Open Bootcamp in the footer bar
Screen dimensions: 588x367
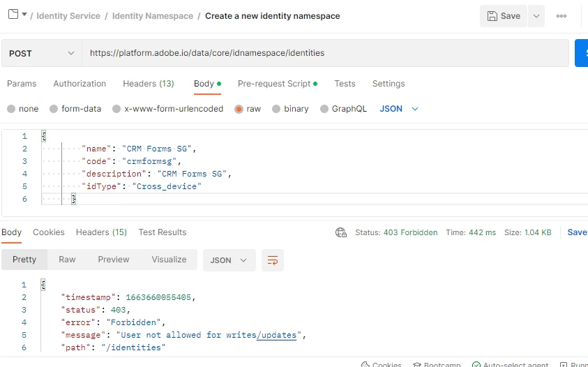point(436,364)
